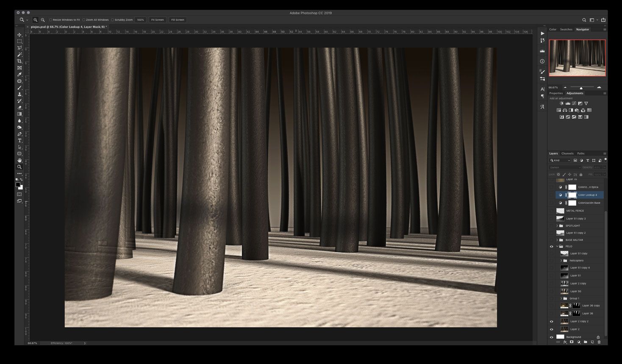This screenshot has width=622, height=364.
Task: Enable Resize Windows to Fit checkbox
Action: tap(51, 20)
